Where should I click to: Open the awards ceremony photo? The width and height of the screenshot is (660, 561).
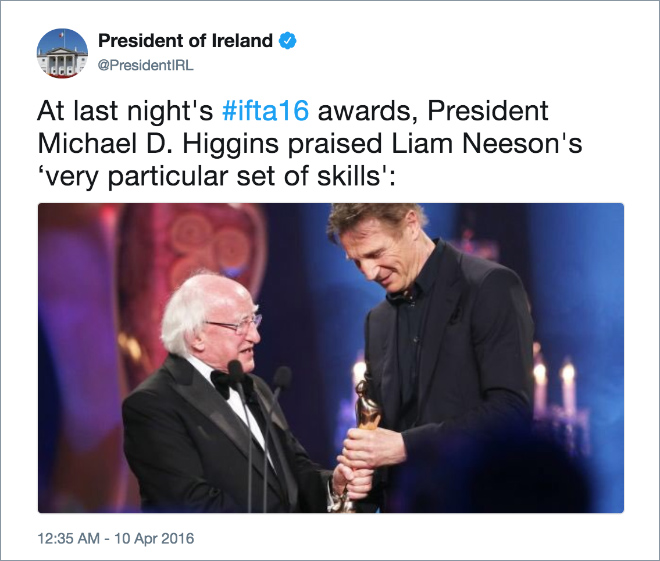[x=331, y=358]
